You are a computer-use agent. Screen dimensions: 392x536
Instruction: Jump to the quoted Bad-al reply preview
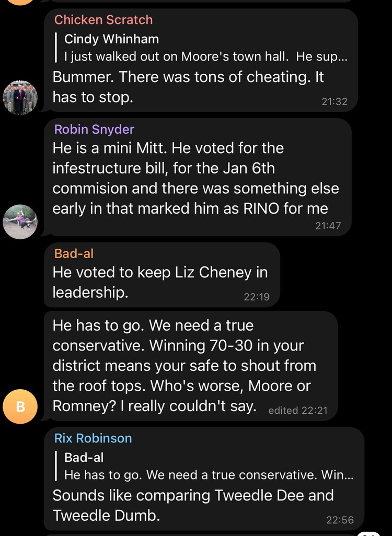pyautogui.click(x=208, y=466)
